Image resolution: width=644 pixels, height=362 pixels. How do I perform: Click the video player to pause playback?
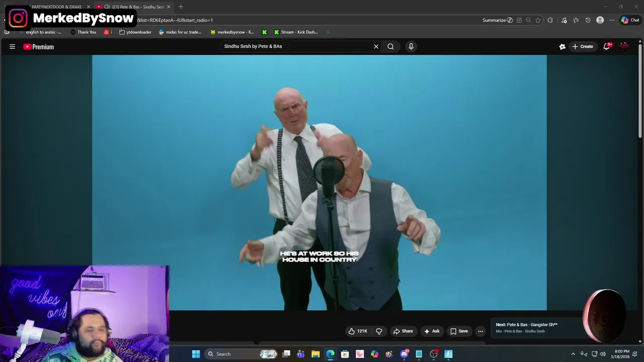pos(319,182)
